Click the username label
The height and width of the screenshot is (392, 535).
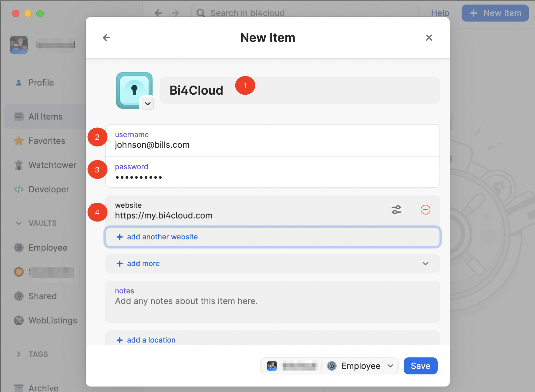point(132,135)
